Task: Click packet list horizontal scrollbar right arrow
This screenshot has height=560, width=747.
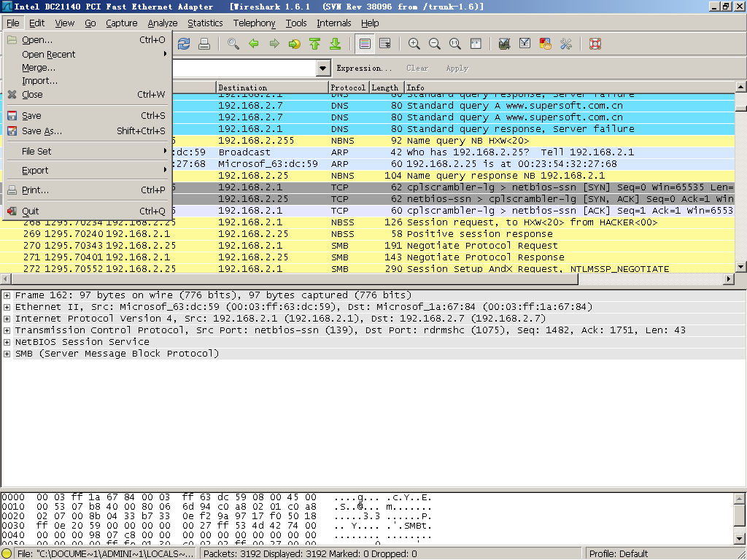Action: (x=729, y=279)
